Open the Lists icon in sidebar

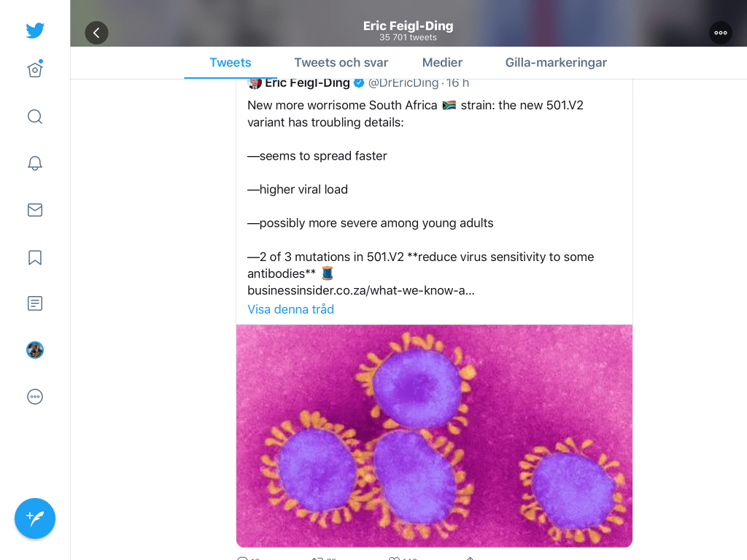point(35,303)
